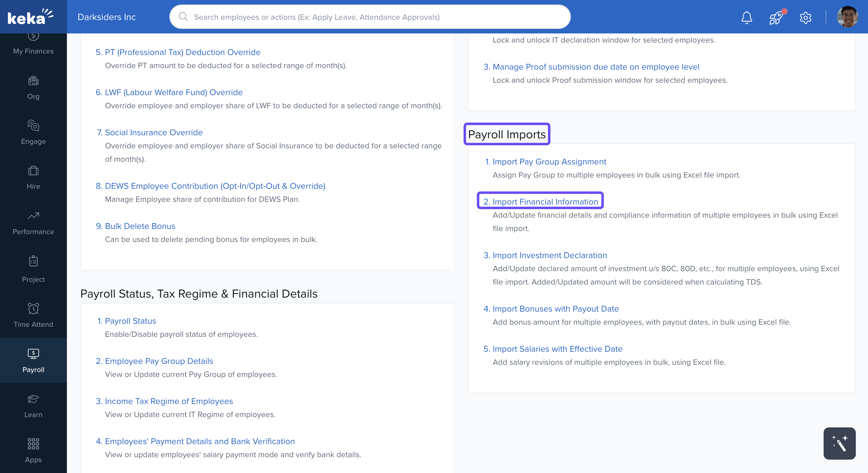The width and height of the screenshot is (868, 473).
Task: Click the user profile avatar
Action: (847, 17)
